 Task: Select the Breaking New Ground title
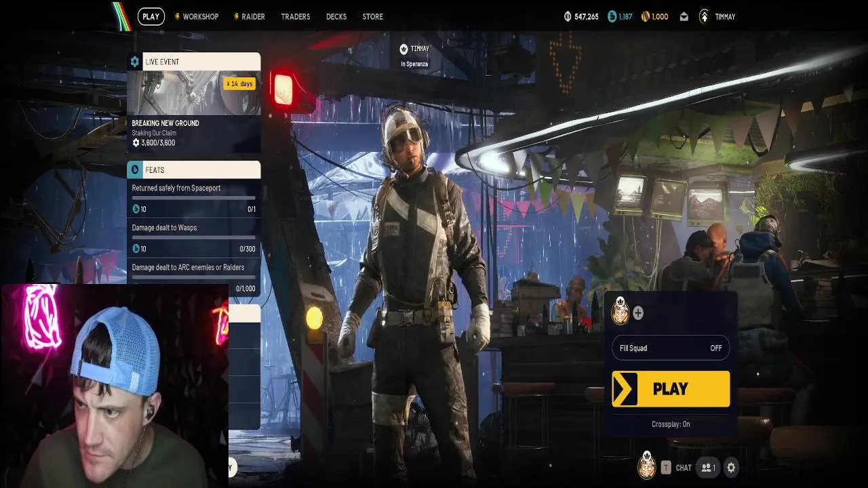pyautogui.click(x=165, y=123)
